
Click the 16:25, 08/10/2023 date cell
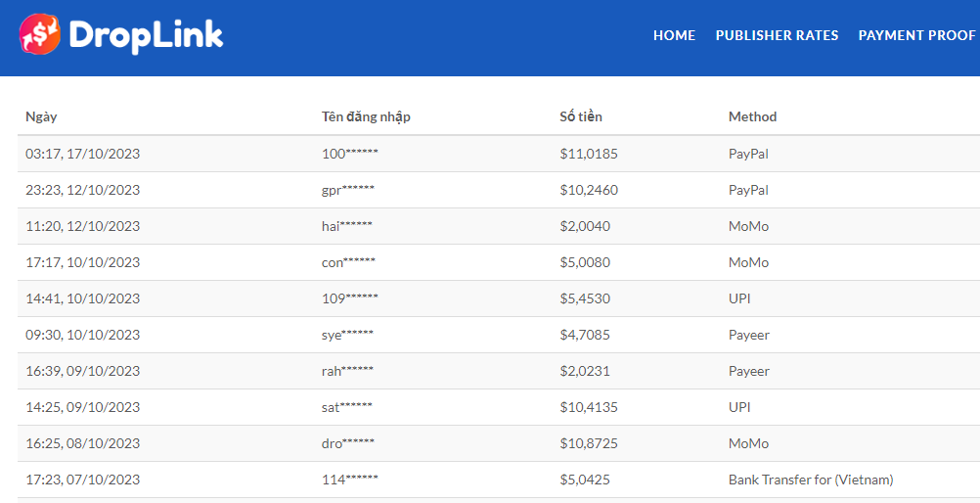pos(82,443)
